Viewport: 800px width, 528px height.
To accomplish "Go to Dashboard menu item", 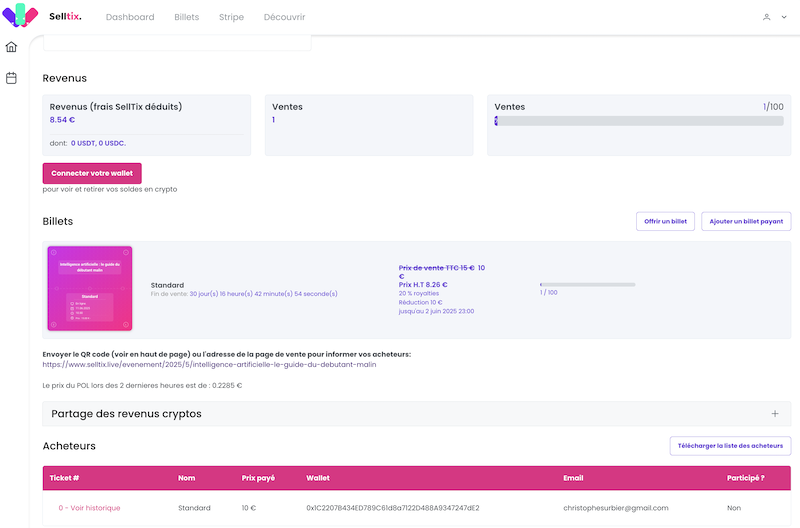I will (x=130, y=17).
